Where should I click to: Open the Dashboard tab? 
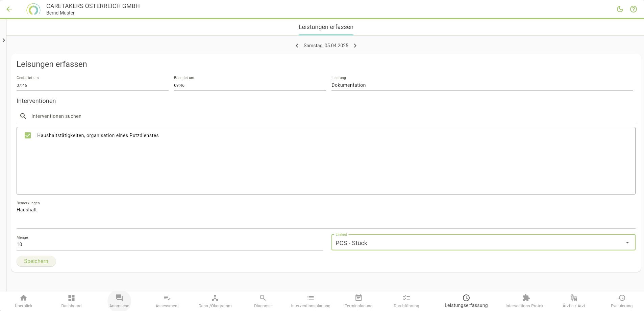71,301
